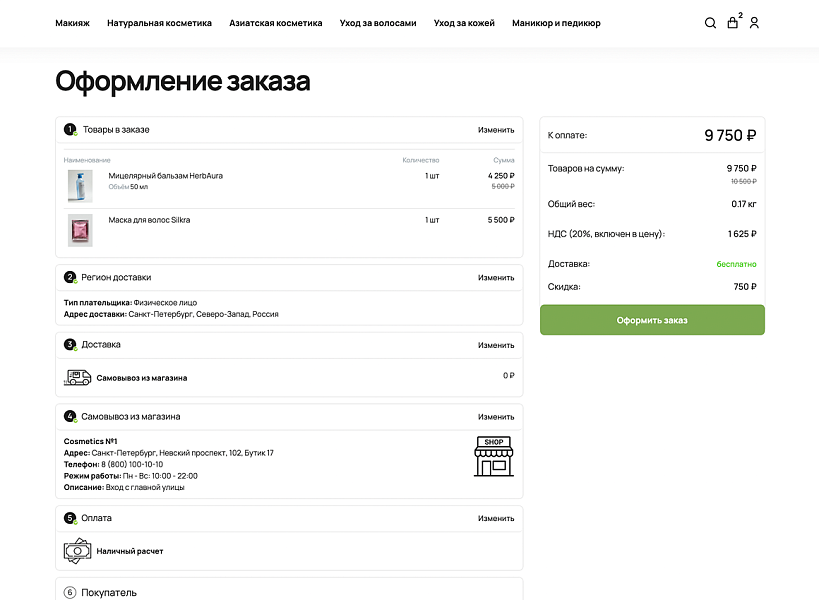The image size is (819, 600).
Task: Click the shop building icon in Самовывоз section
Action: (x=492, y=458)
